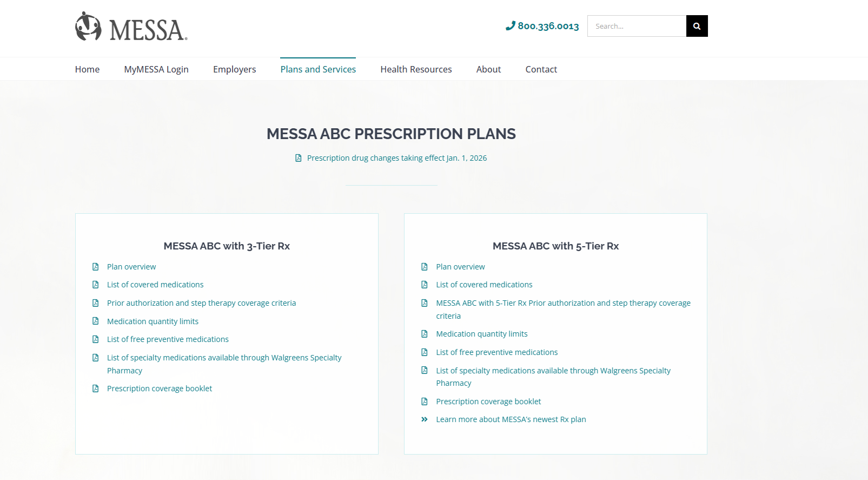
Task: Click PDF icon next to 5-Tier Medication quantity limits
Action: click(x=425, y=334)
